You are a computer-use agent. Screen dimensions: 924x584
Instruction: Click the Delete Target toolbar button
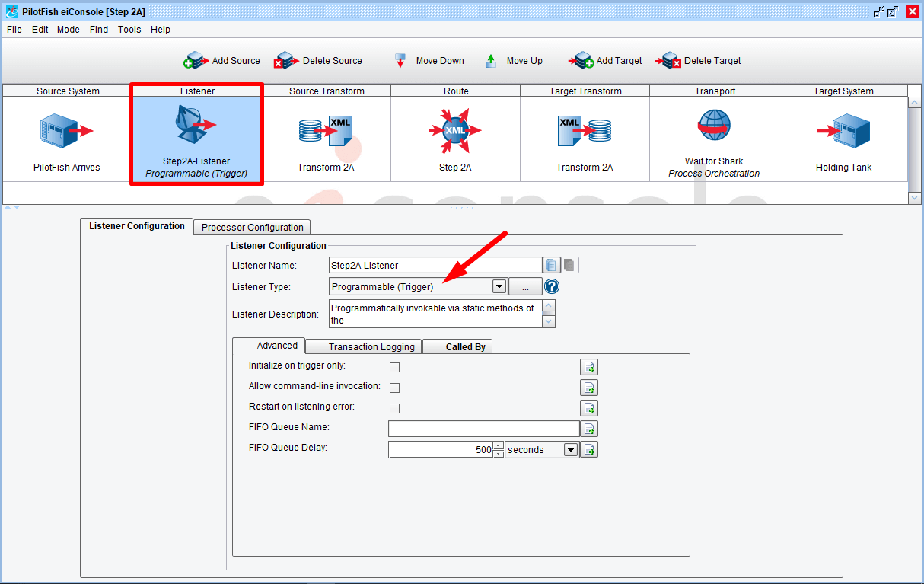coord(698,61)
